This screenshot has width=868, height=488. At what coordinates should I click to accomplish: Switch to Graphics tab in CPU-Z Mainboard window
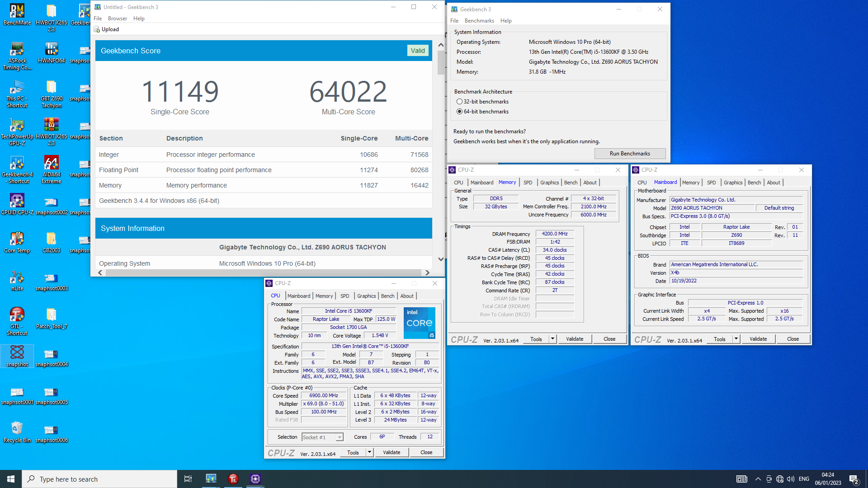(x=733, y=183)
